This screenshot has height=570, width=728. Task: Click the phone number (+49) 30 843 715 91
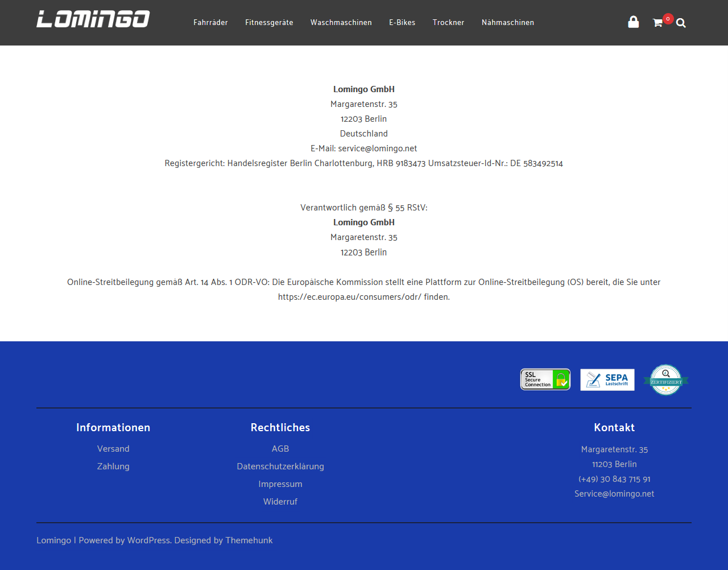(614, 479)
